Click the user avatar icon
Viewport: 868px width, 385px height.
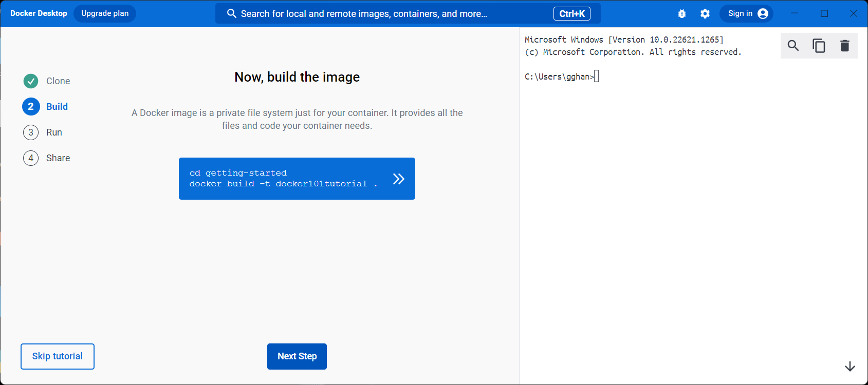[763, 14]
